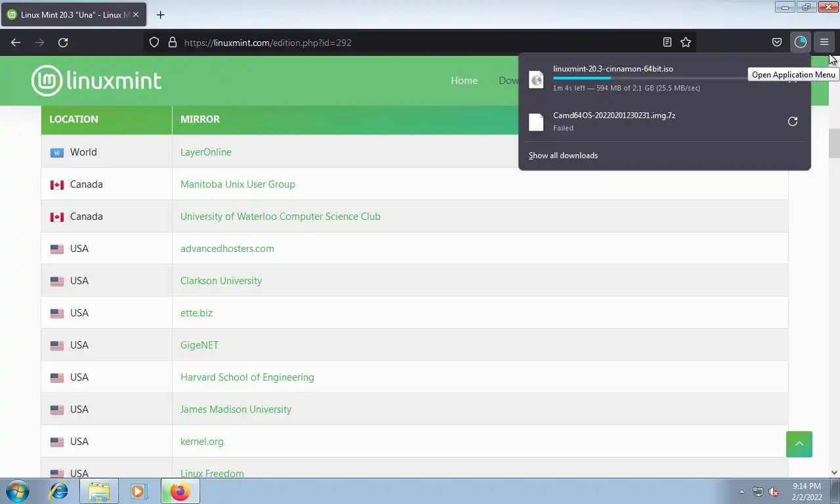Click the Camd64OS img.7z file icon

point(536,122)
